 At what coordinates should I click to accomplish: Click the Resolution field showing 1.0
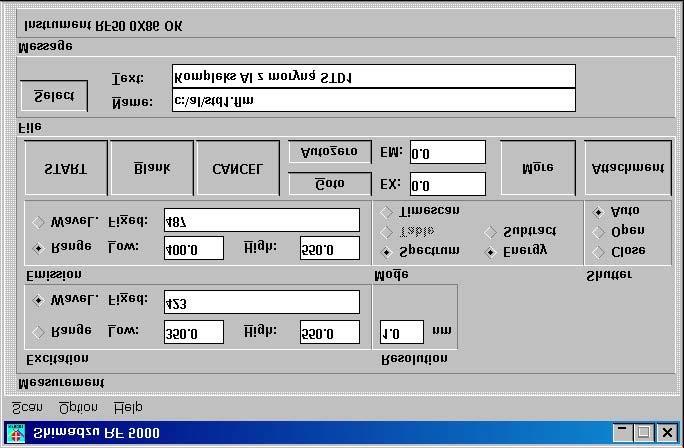point(401,332)
